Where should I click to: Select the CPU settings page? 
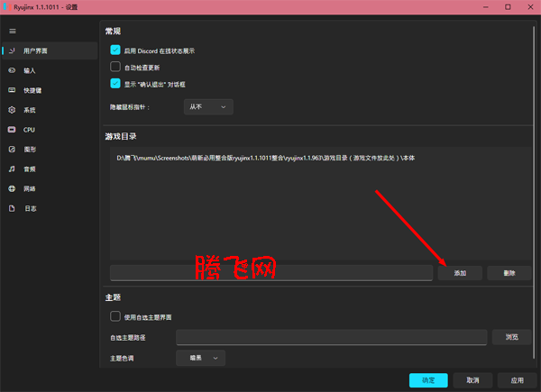(50, 130)
